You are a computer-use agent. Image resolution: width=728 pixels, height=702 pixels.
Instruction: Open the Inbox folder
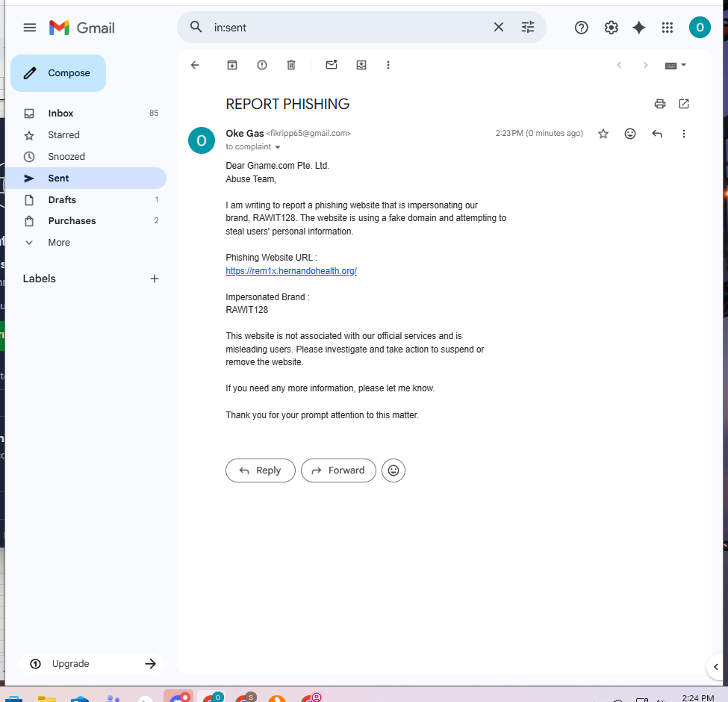tap(85, 114)
